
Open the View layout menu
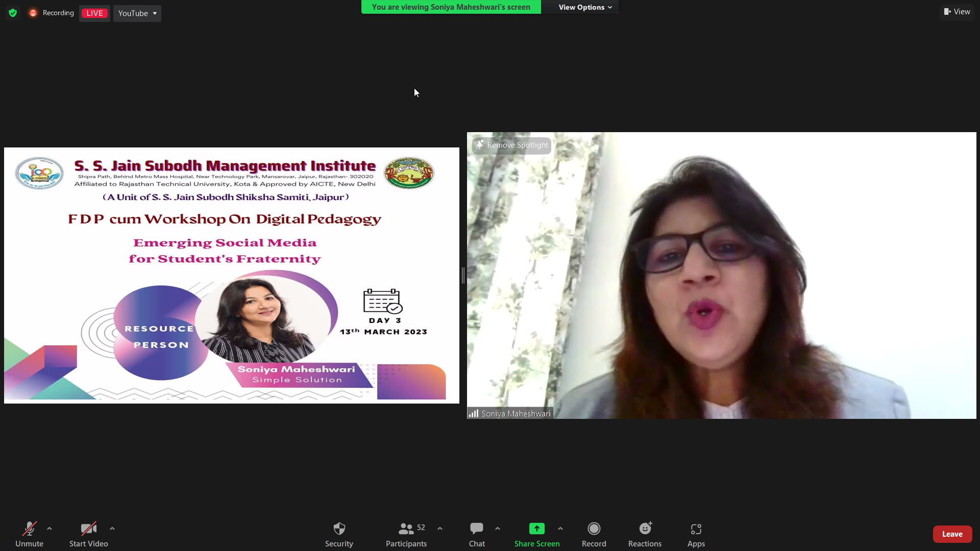957,12
